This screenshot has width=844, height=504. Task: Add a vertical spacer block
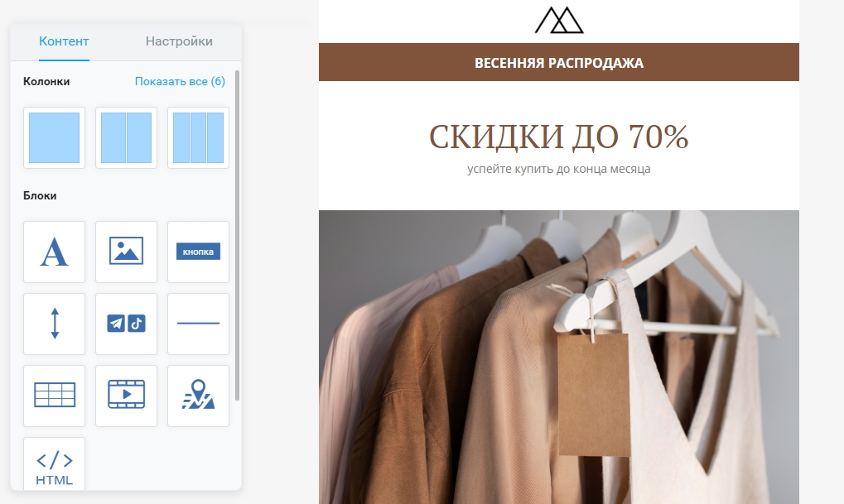point(54,324)
